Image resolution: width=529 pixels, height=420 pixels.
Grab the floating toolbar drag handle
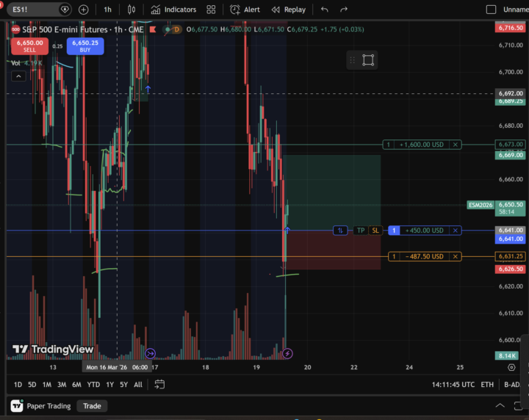point(352,60)
